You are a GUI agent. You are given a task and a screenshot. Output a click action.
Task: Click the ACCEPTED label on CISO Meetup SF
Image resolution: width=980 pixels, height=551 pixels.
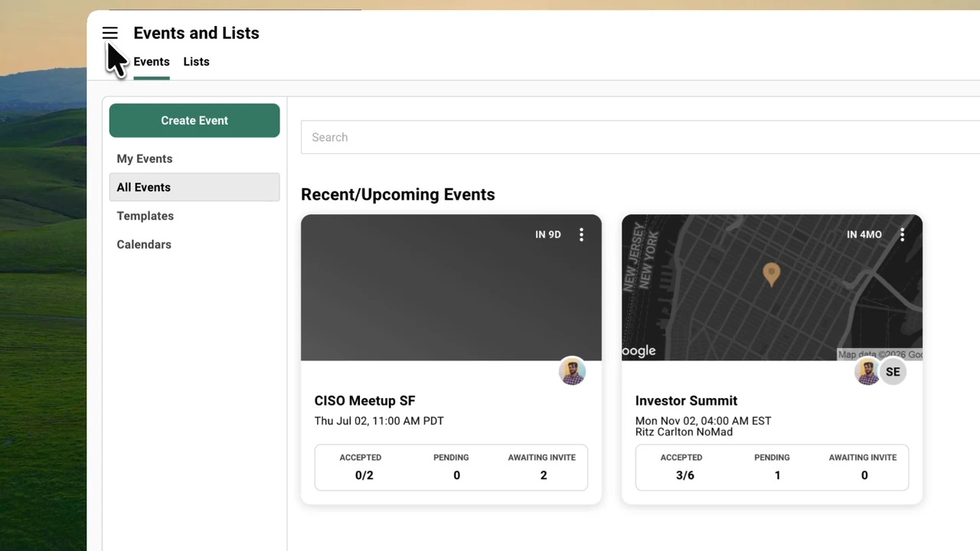pyautogui.click(x=361, y=458)
